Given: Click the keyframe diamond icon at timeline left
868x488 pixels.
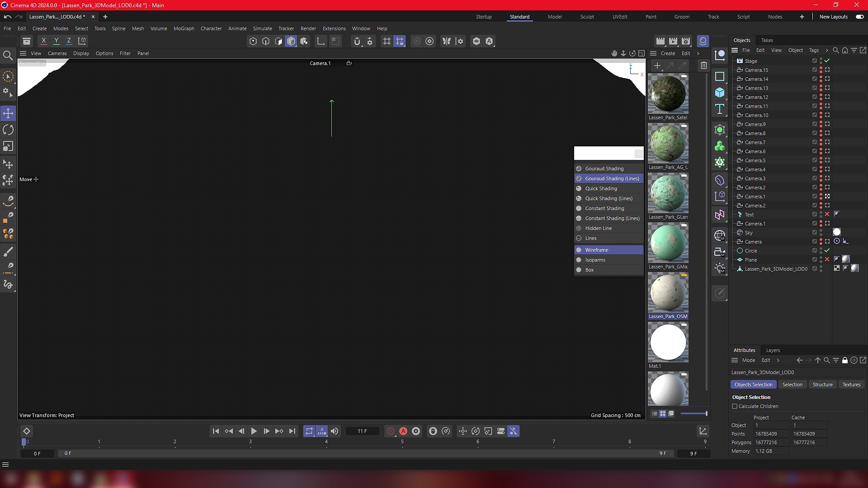Looking at the screenshot, I should 27,431.
